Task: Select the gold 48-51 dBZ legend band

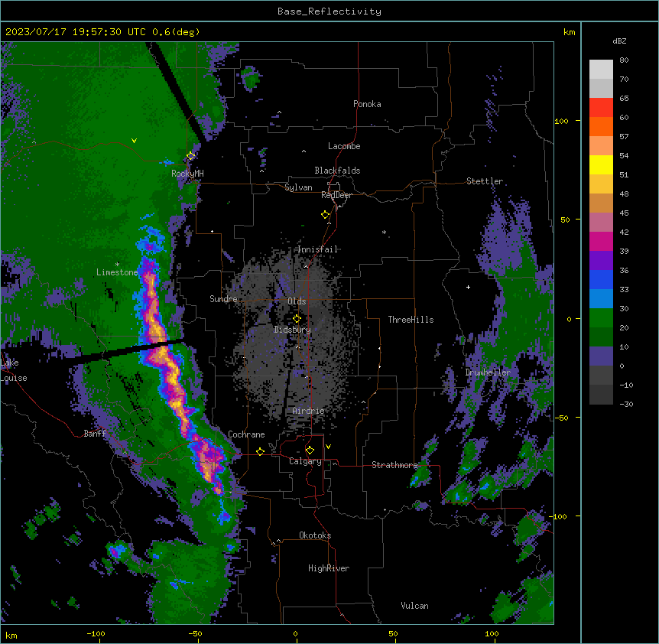Action: (x=601, y=184)
